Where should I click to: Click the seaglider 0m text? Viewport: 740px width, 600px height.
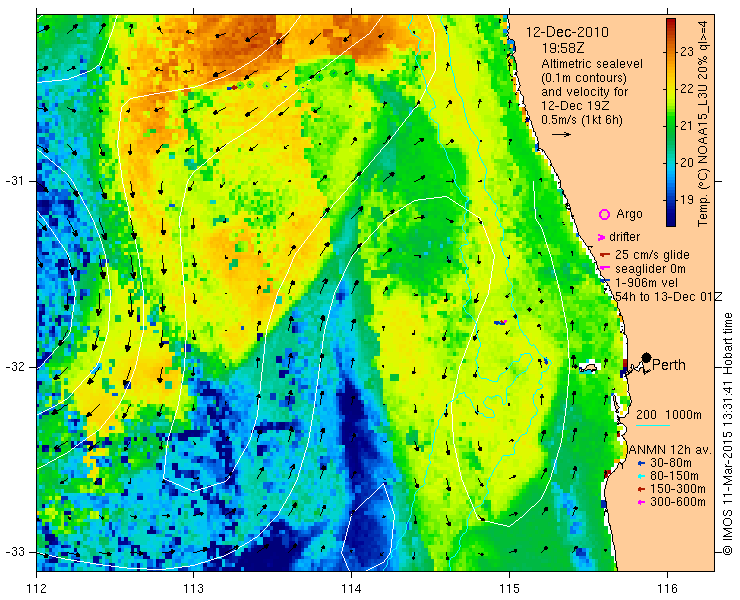[650, 269]
